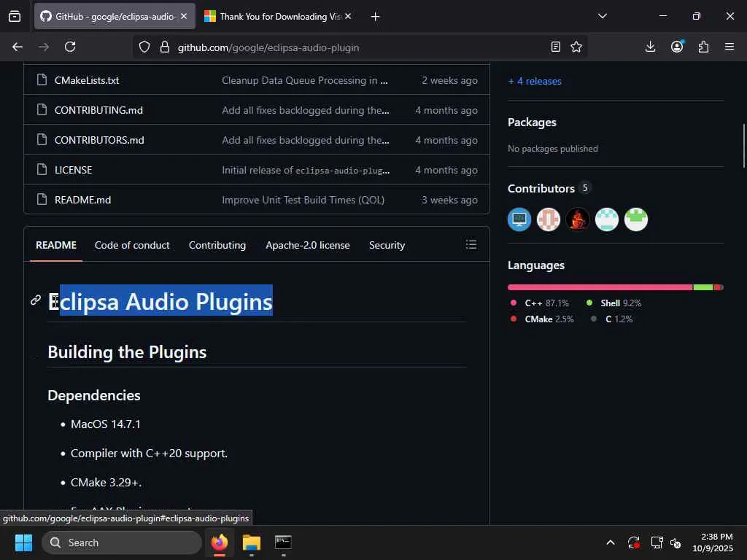Select the Apache-2.0 license tab

[308, 245]
